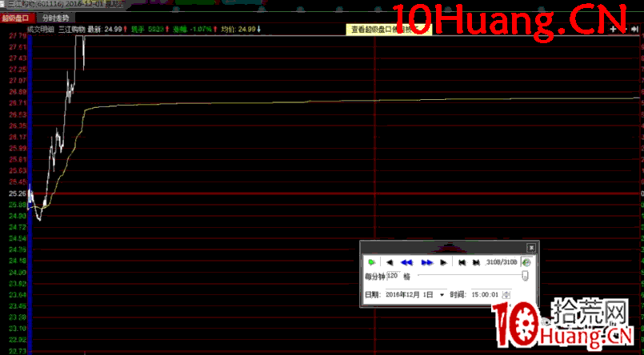Image resolution: width=644 pixels, height=355 pixels.
Task: Click the replay speed slider handle
Action: [525, 276]
